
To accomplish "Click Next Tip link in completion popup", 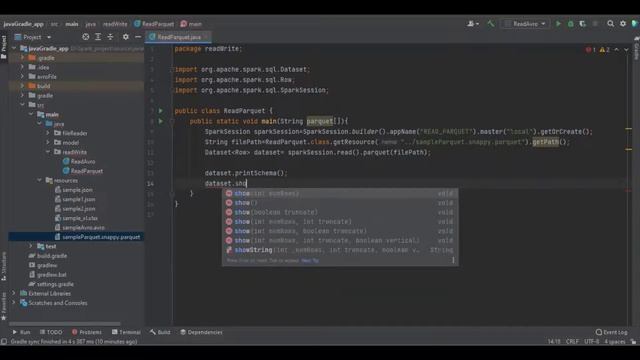I will (x=310, y=260).
